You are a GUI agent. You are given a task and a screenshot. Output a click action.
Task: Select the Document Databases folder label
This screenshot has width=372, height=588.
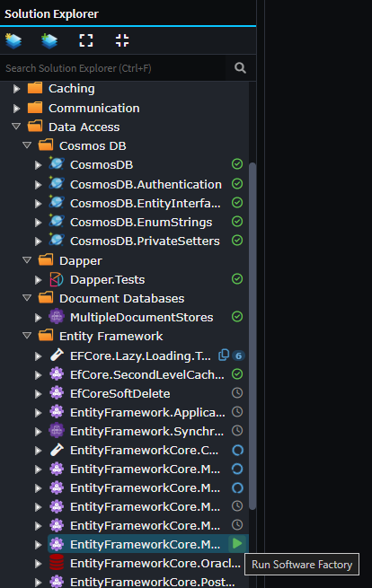[121, 299]
